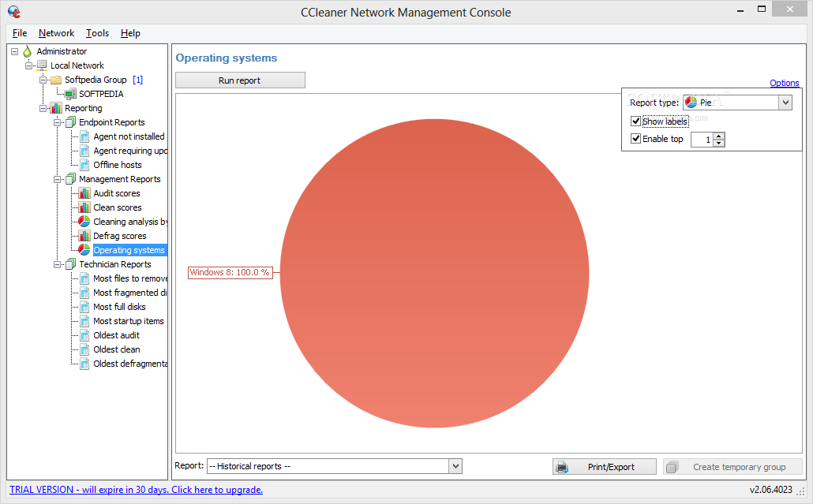The height and width of the screenshot is (504, 813).
Task: Select the SOFTPEDIA host entry
Action: [x=101, y=94]
